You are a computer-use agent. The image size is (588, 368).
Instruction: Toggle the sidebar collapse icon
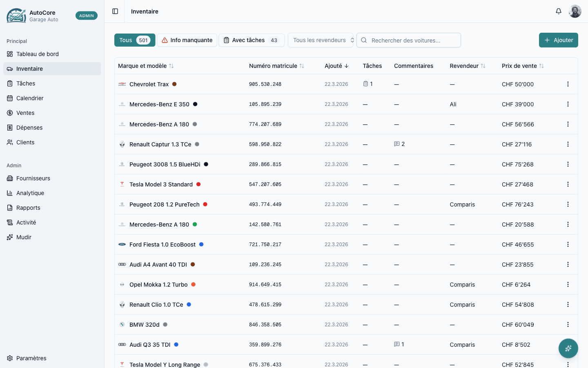click(x=115, y=11)
